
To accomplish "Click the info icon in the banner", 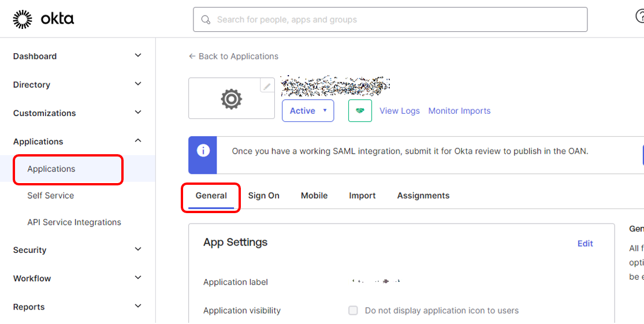I will pos(203,151).
